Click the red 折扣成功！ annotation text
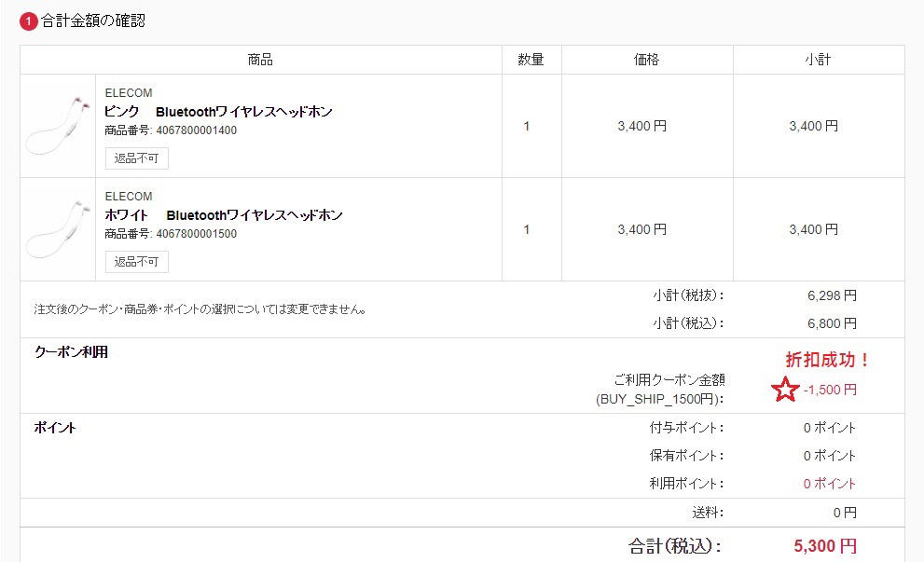The height and width of the screenshot is (562, 924). pos(828,361)
